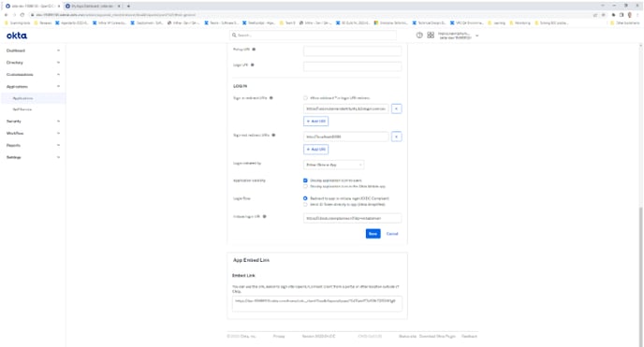Viewport: 644px width, 347px height.
Task: Click the sign-in redirect URI text field
Action: tap(345, 108)
